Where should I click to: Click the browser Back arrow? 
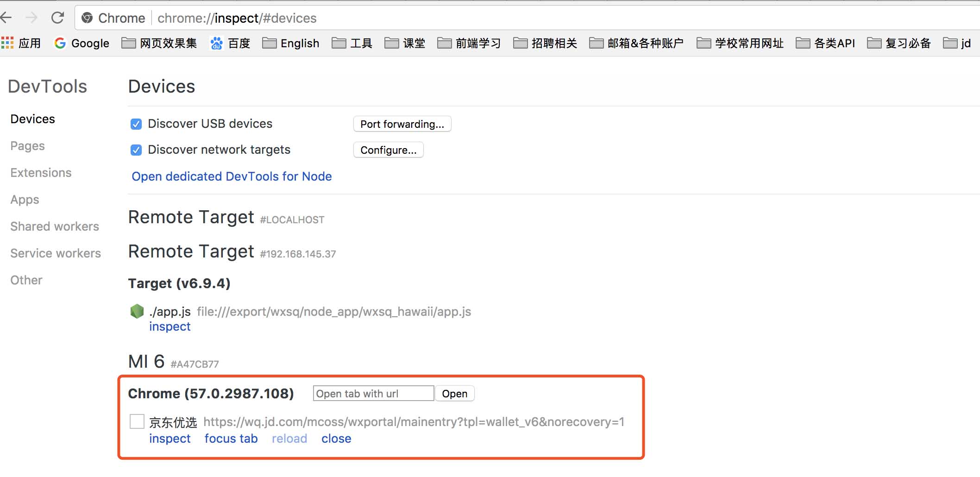pos(6,18)
